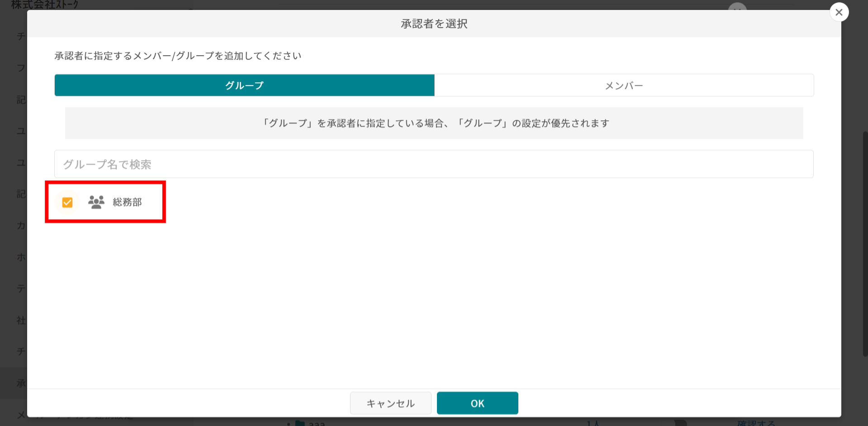The height and width of the screenshot is (426, 868).
Task: Switch to the グループ tab
Action: click(244, 85)
